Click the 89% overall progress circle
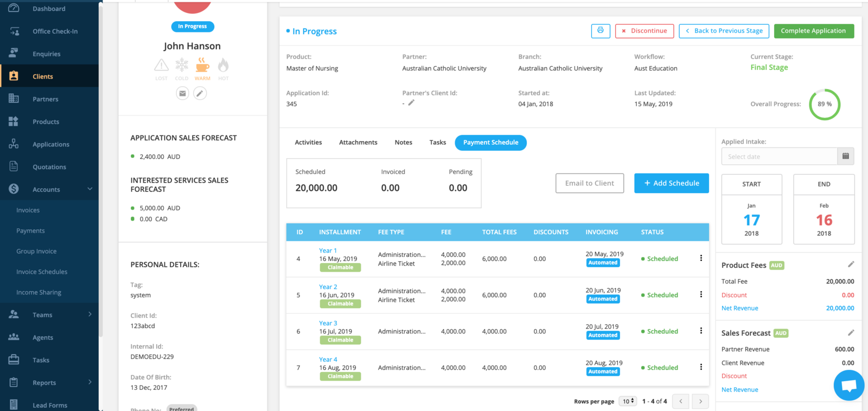This screenshot has height=411, width=868. 824,104
